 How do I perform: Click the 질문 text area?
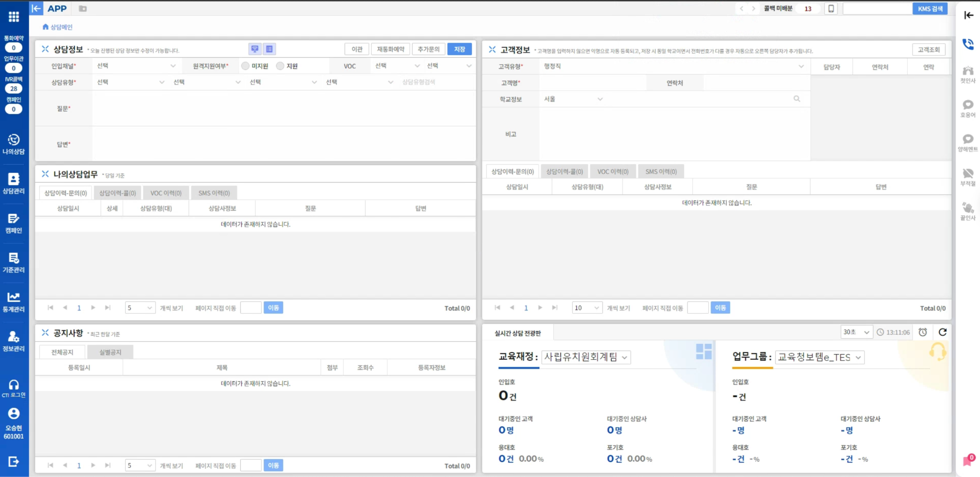(x=284, y=109)
